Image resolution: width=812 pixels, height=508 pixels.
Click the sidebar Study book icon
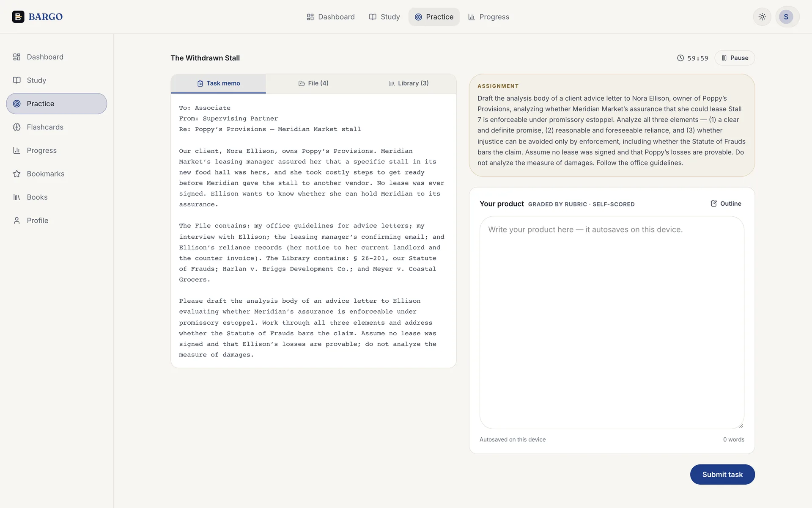pos(17,80)
